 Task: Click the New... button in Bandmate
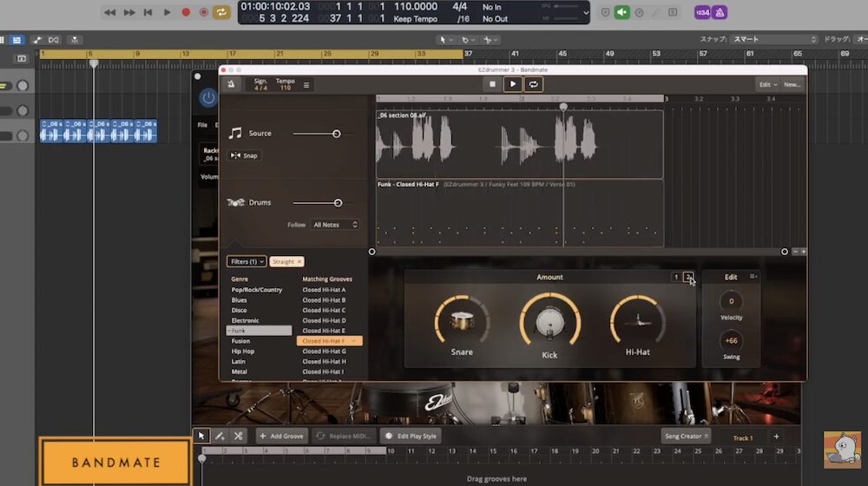[792, 85]
